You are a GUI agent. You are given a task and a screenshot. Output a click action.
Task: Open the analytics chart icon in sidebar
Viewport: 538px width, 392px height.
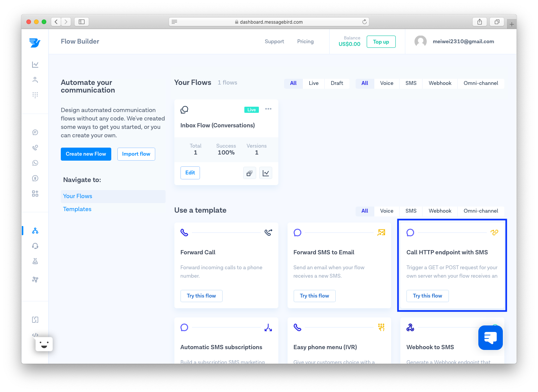pos(35,65)
